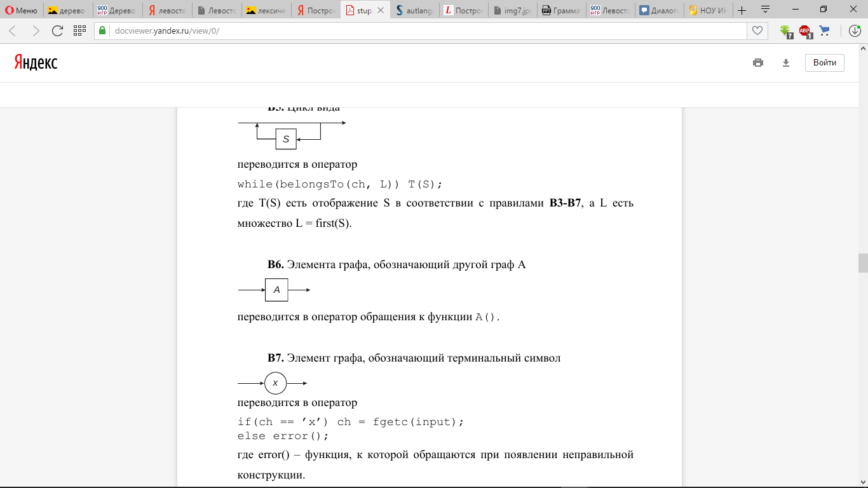
Task: Click the green security padlock icon
Action: coord(102,30)
